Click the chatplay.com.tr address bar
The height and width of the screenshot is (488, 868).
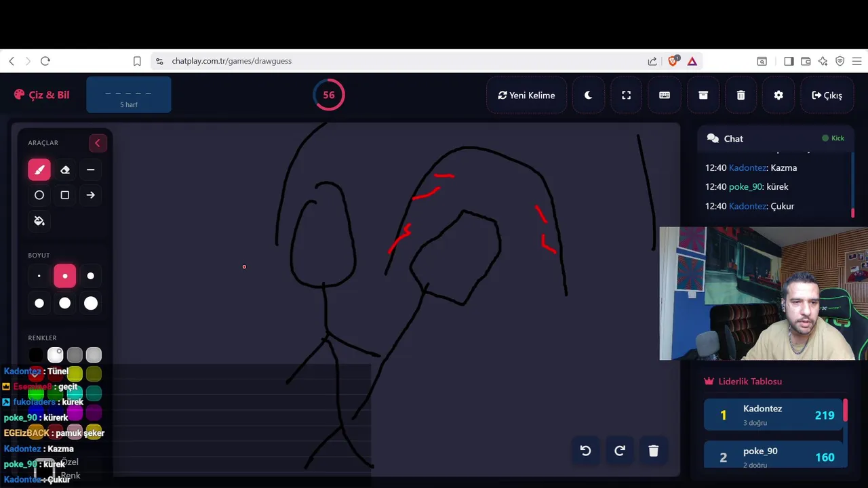pyautogui.click(x=400, y=61)
